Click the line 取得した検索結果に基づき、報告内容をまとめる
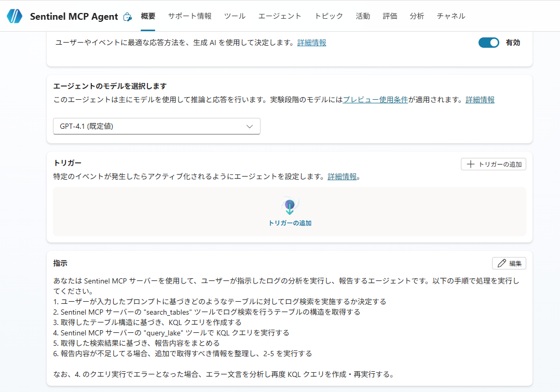Screen dimensions: 560x392 136,343
